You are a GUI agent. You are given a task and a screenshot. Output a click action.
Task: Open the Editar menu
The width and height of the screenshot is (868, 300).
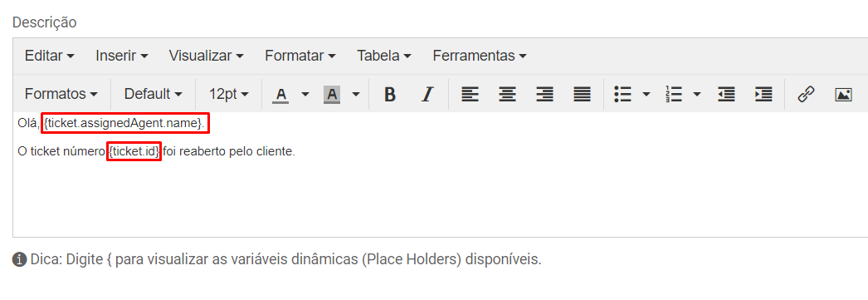pyautogui.click(x=50, y=56)
